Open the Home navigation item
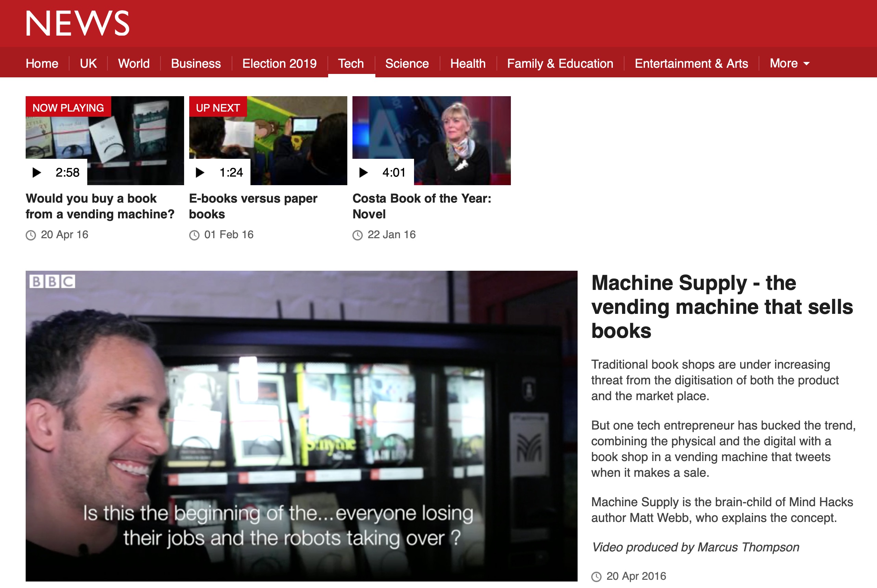 42,63
